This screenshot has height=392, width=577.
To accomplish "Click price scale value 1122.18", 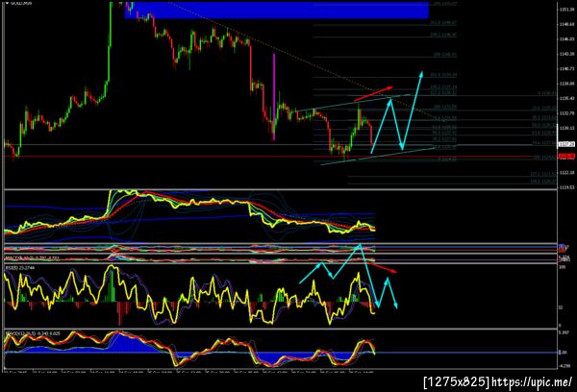I will tap(566, 172).
